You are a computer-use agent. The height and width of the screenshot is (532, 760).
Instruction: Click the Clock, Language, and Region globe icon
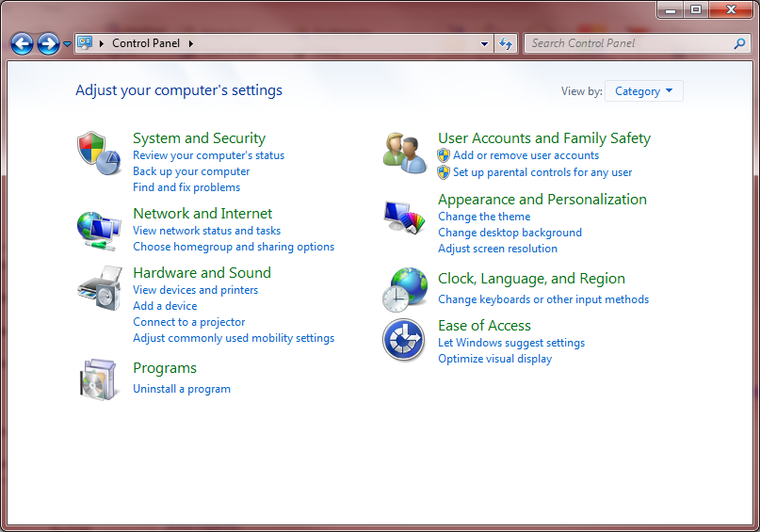coord(405,289)
